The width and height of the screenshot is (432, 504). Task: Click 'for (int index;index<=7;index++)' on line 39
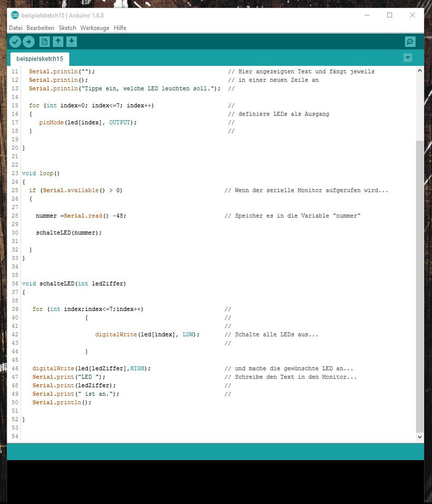pyautogui.click(x=87, y=309)
